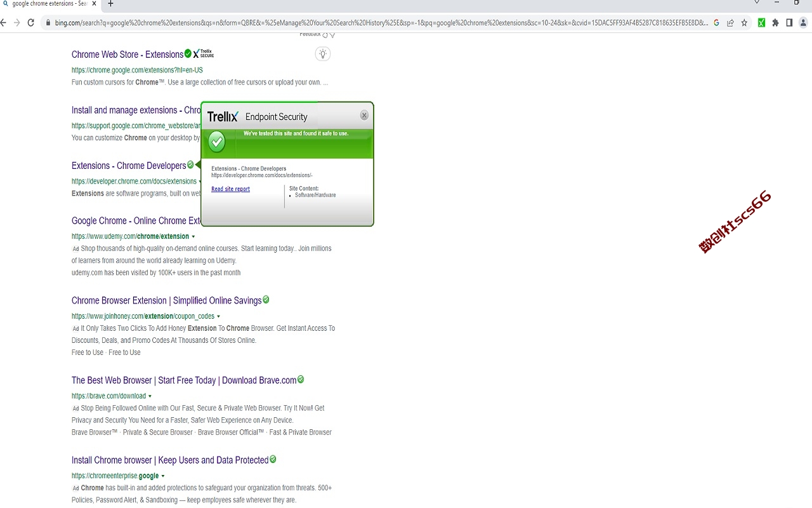Screen dimensions: 812x508
Task: Click Private & Secure Browser text under Brave ad
Action: 158,432
